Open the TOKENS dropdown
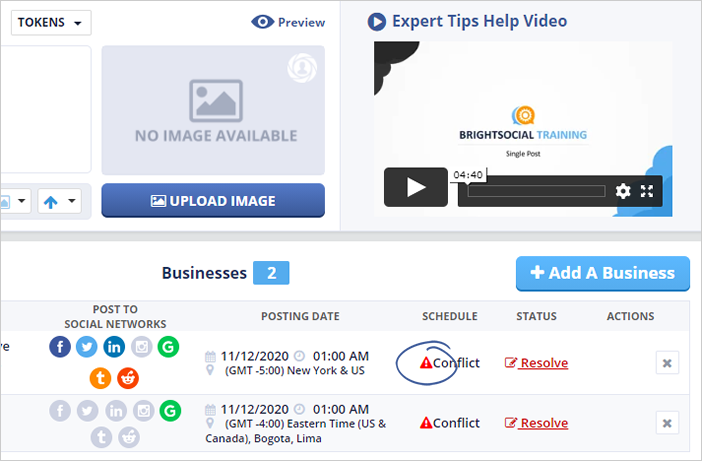Viewport: 702px width, 461px height. pos(51,23)
